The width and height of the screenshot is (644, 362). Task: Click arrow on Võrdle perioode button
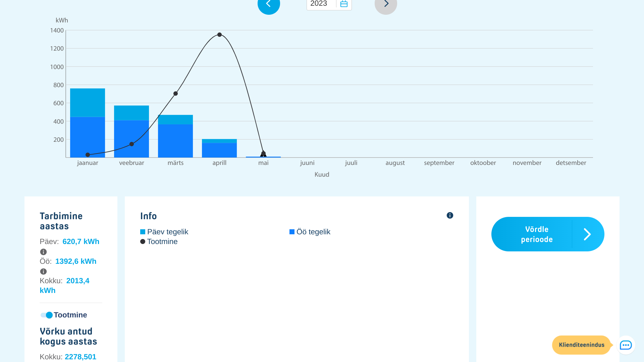coord(587,234)
